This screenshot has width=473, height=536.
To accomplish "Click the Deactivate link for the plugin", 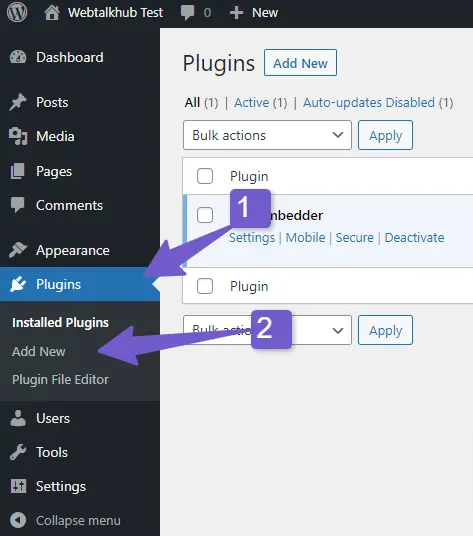I will click(x=414, y=238).
